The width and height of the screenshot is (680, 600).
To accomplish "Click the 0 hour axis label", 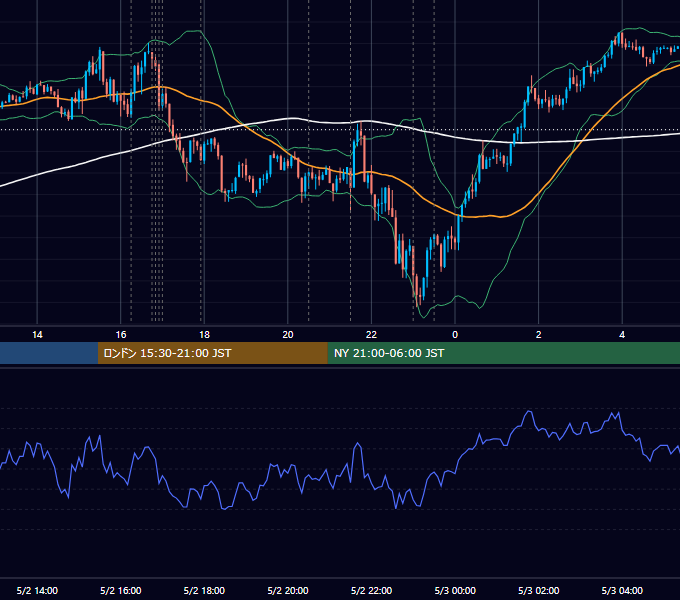I will (455, 335).
